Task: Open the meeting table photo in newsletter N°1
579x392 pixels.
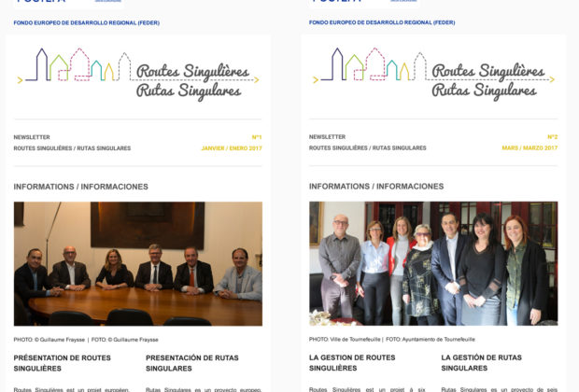Action: pos(138,263)
